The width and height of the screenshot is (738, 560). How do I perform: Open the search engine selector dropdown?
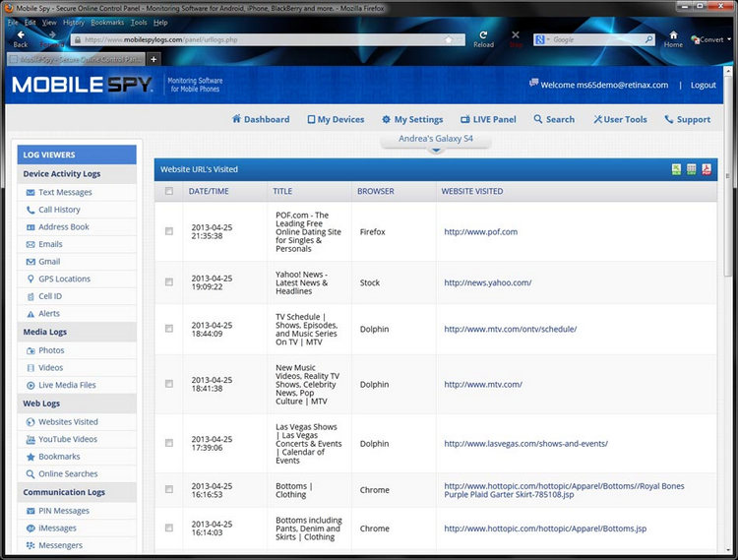pos(542,39)
